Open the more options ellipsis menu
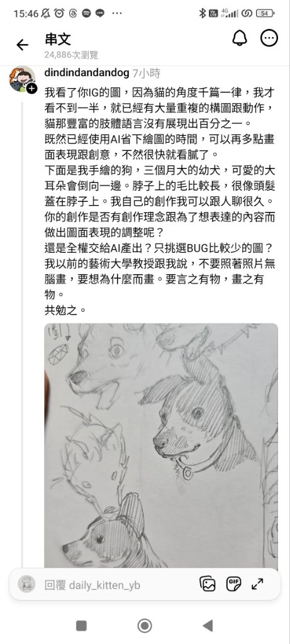Screen dimensions: 290x644 [269, 38]
